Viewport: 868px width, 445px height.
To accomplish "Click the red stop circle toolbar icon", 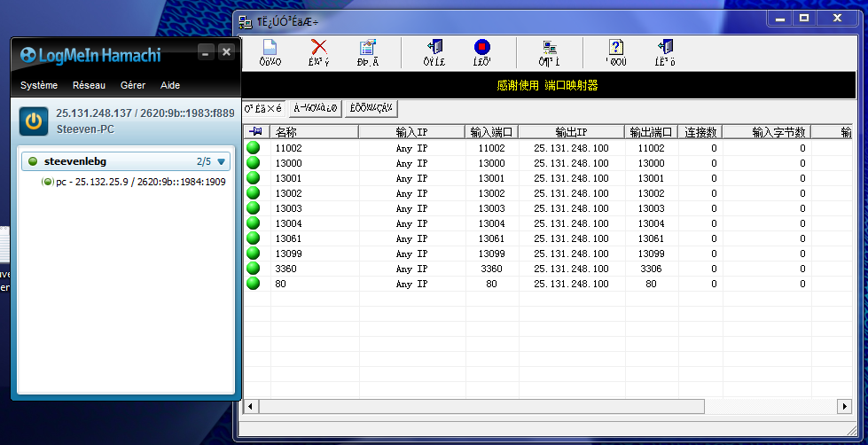I will click(482, 46).
